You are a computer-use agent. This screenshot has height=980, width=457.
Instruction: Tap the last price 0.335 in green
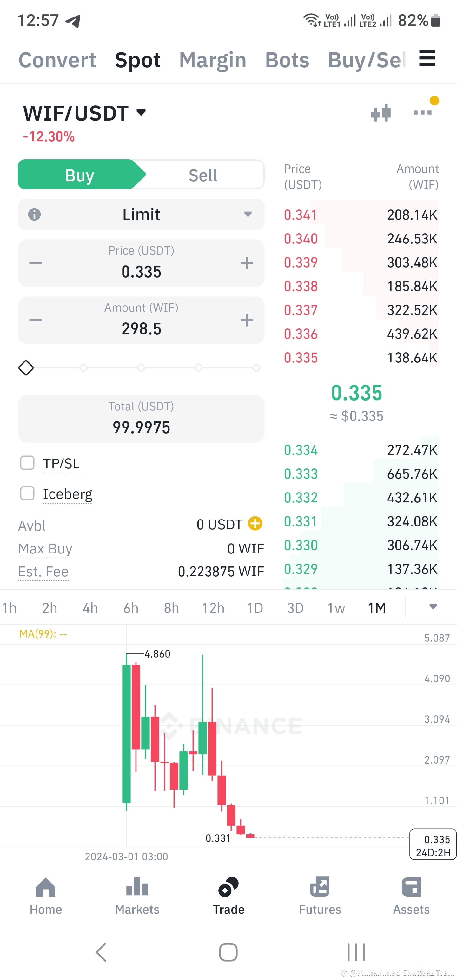(356, 393)
